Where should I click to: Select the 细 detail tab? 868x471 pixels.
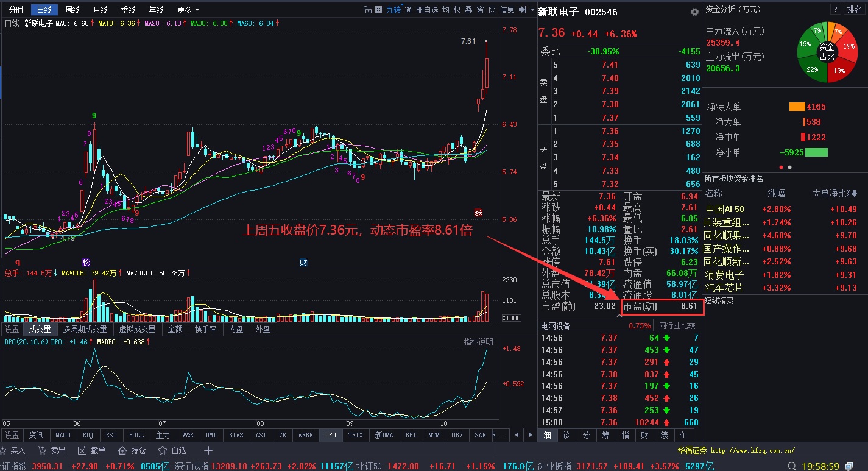pyautogui.click(x=548, y=435)
